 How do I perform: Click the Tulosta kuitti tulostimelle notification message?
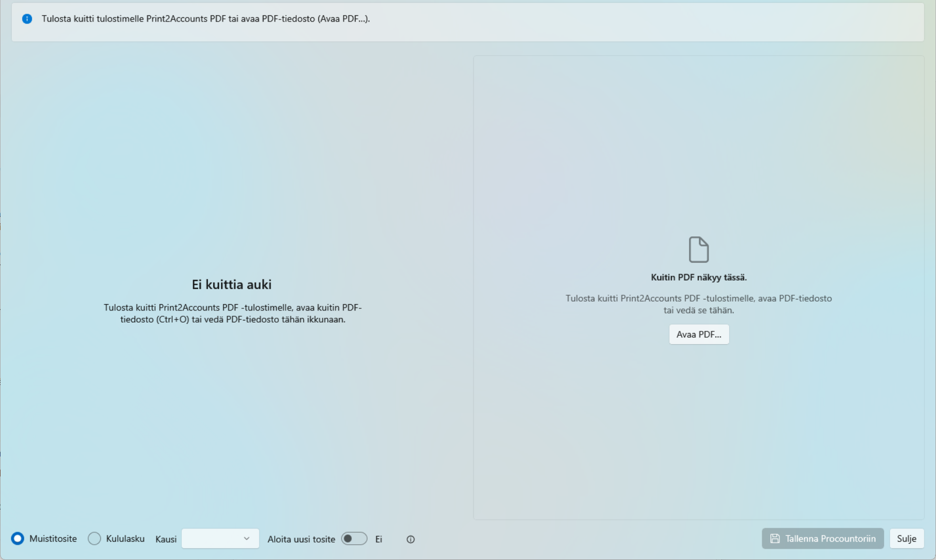(x=206, y=19)
